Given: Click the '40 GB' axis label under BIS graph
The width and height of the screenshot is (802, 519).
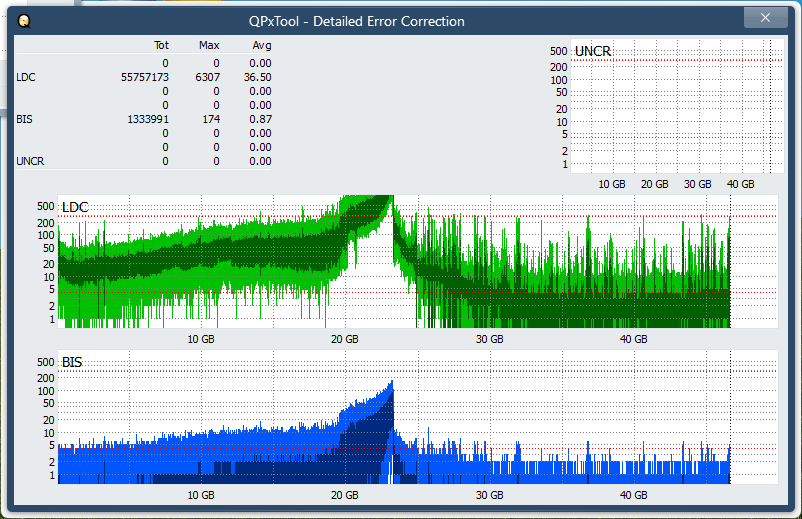Looking at the screenshot, I should point(634,495).
